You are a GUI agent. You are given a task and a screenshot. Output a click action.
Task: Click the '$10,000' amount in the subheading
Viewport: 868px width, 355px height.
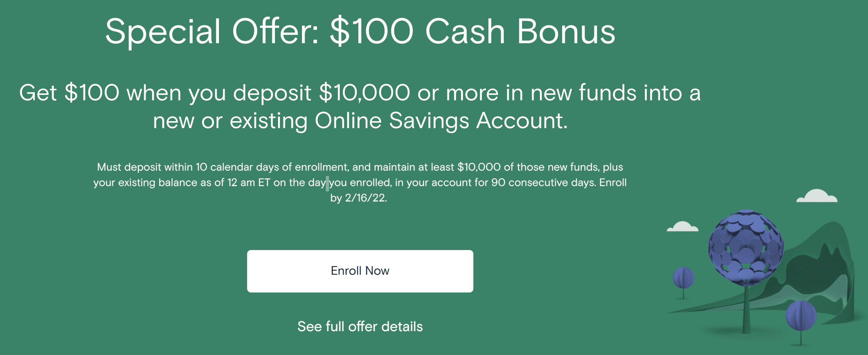[364, 93]
